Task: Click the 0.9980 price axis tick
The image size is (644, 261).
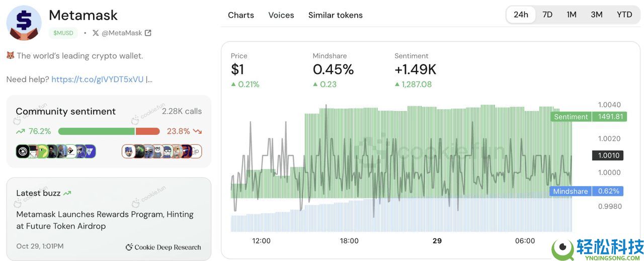Action: click(x=609, y=206)
